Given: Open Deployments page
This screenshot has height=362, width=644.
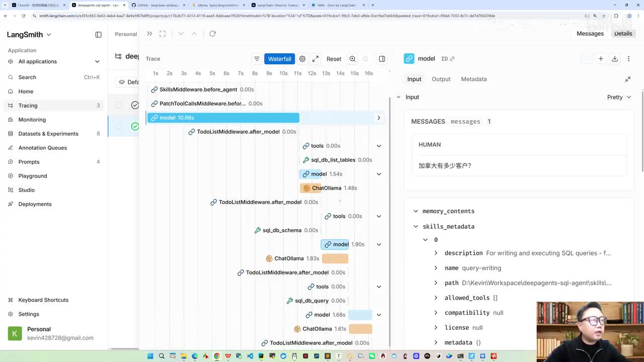Looking at the screenshot, I should (x=54, y=204).
